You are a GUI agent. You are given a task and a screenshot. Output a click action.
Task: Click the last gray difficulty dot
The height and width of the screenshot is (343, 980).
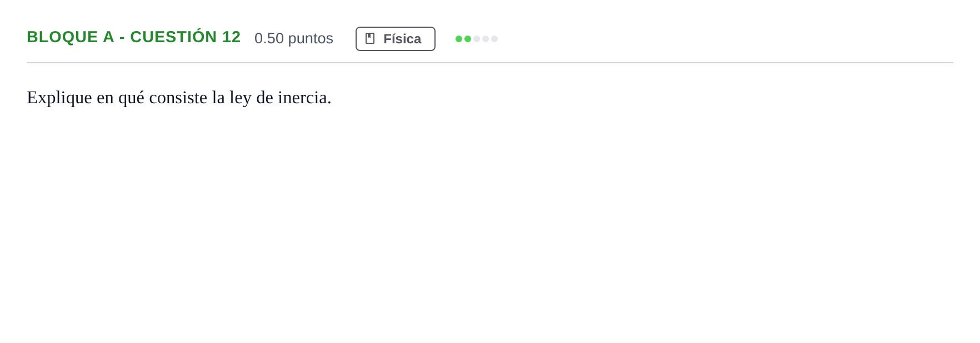(x=494, y=39)
